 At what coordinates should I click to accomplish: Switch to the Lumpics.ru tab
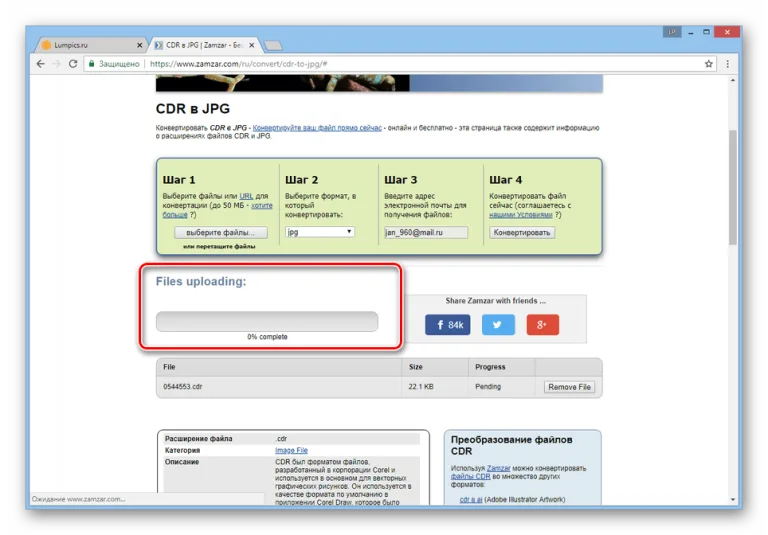pyautogui.click(x=91, y=45)
